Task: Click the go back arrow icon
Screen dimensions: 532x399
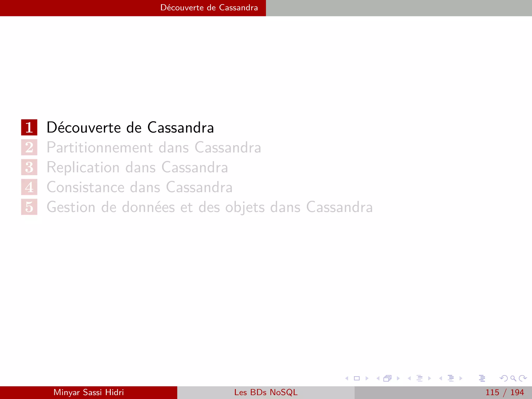Action: click(504, 378)
